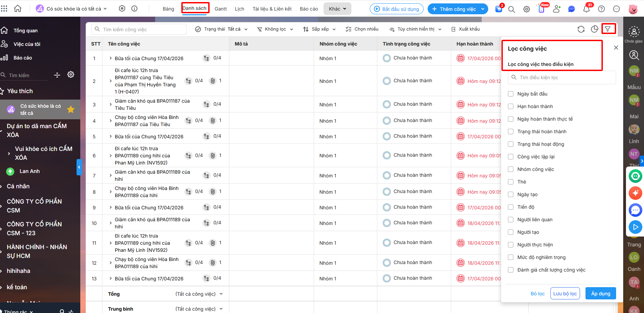The height and width of the screenshot is (313, 644).
Task: Open sidebar settings gear icon
Action: (x=71, y=75)
